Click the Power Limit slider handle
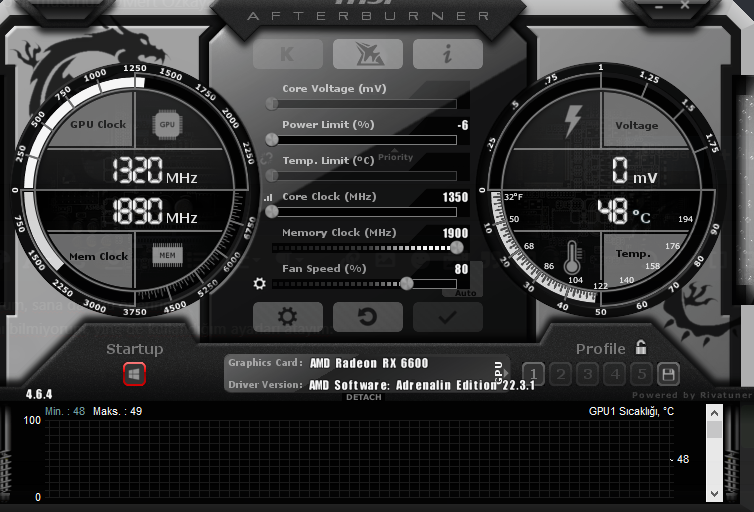Screen dimensions: 754x512 (272, 139)
